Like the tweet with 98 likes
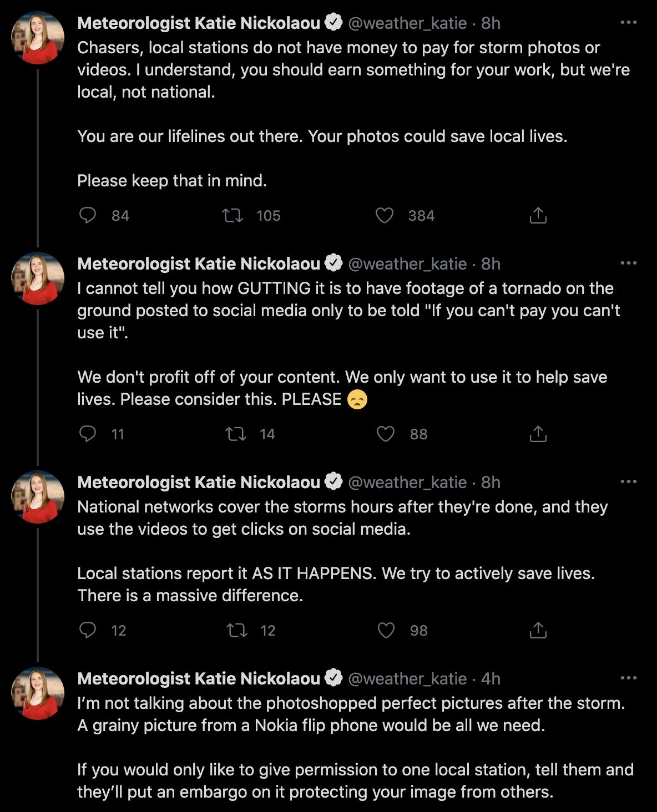This screenshot has width=657, height=812. coord(386,630)
